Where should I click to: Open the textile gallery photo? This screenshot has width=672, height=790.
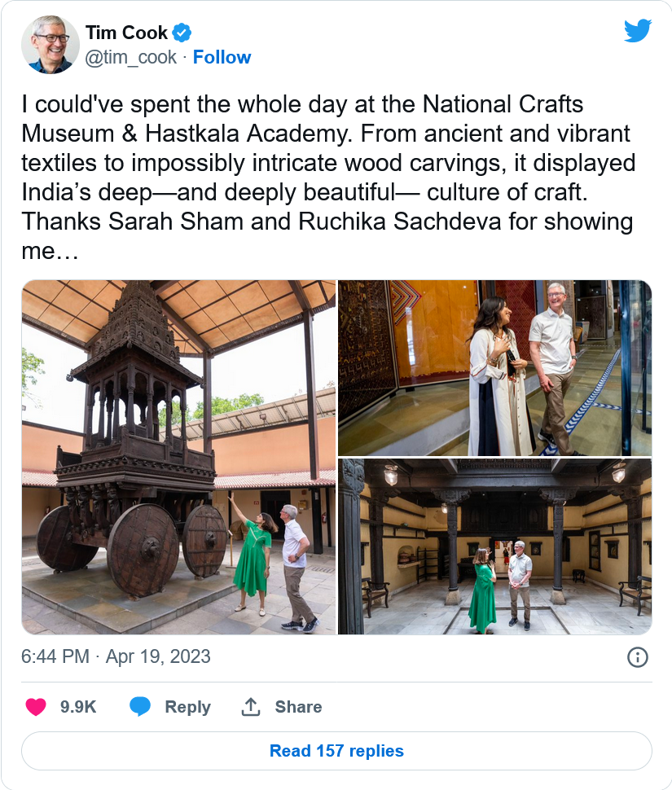[x=494, y=368]
